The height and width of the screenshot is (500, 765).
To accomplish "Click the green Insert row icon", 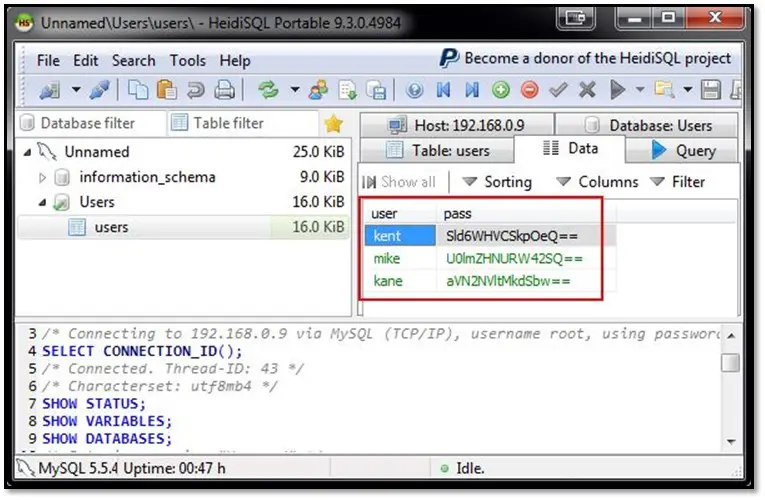I will (x=500, y=90).
